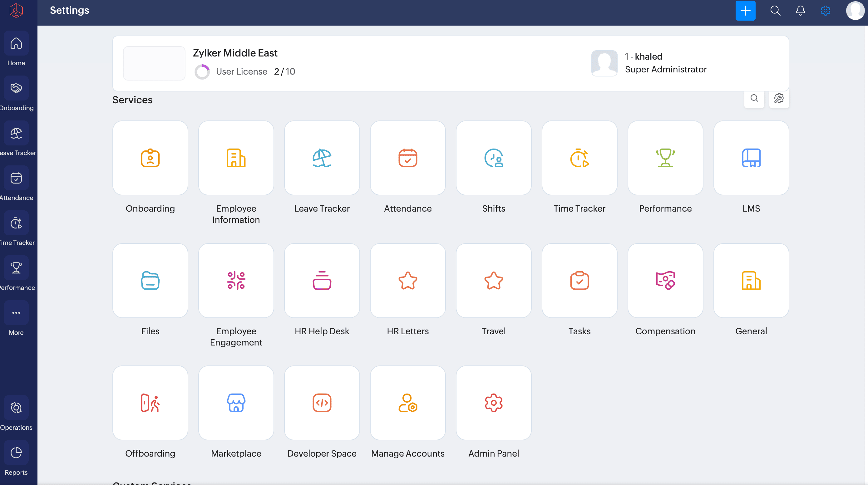
Task: Open Employee Engagement settings
Action: pos(236,281)
